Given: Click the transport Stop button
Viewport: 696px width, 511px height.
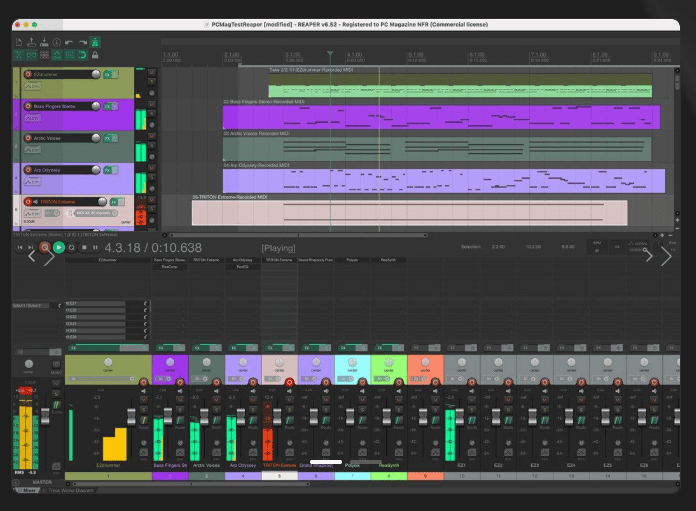Looking at the screenshot, I should [x=84, y=247].
